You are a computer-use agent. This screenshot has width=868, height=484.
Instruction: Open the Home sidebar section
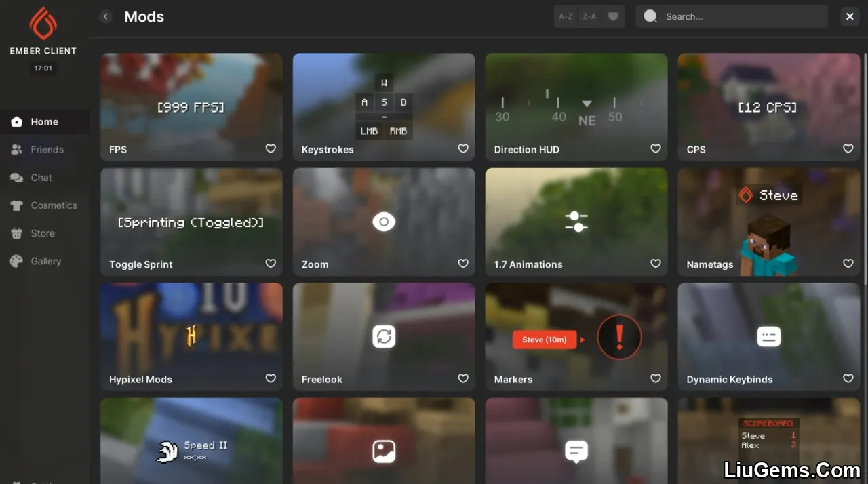(x=45, y=122)
